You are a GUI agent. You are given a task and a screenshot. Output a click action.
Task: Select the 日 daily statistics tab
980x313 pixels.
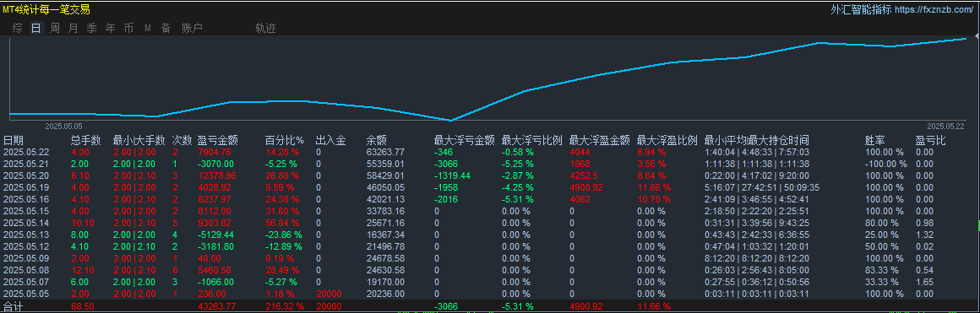pyautogui.click(x=36, y=28)
